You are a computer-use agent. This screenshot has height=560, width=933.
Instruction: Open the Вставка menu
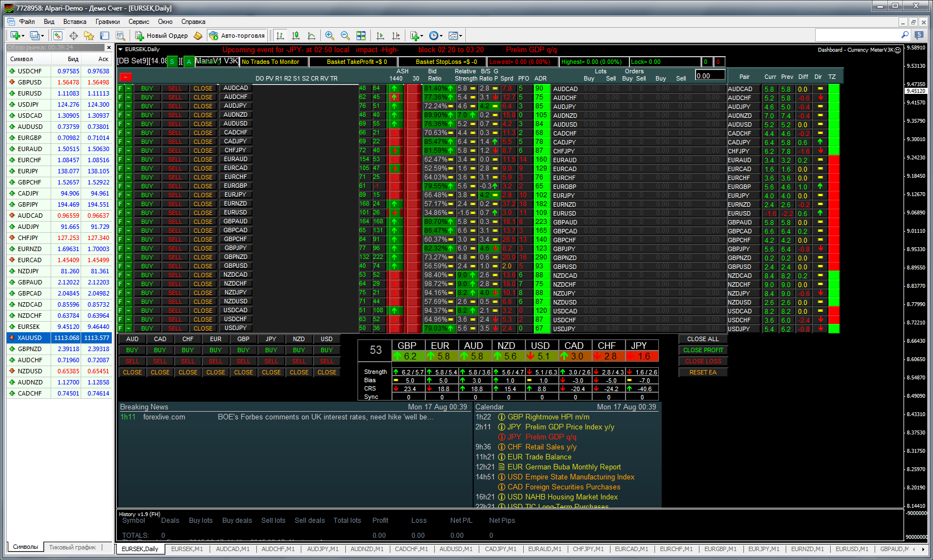pyautogui.click(x=75, y=22)
